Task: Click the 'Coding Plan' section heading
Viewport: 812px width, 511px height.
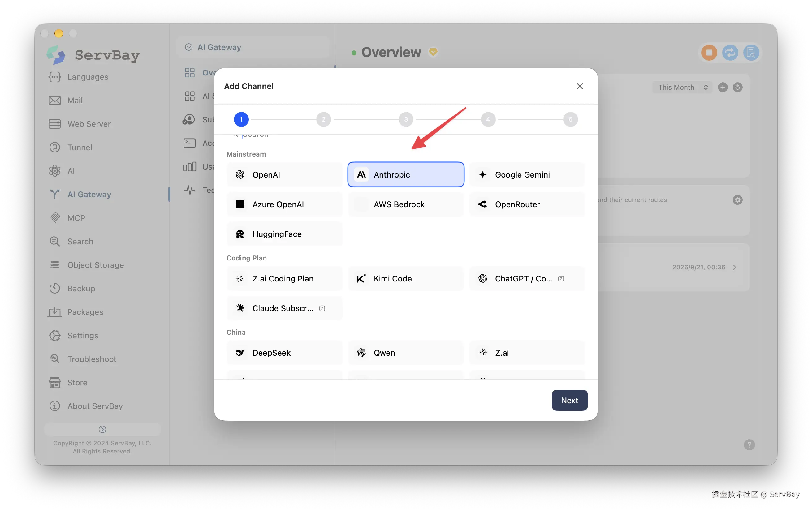Action: pyautogui.click(x=247, y=258)
